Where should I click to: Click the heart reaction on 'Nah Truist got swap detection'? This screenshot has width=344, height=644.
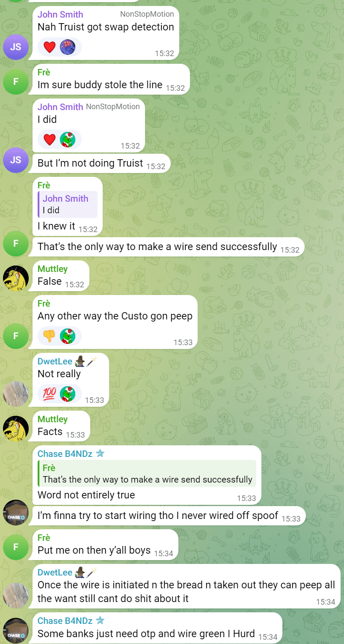(x=50, y=46)
